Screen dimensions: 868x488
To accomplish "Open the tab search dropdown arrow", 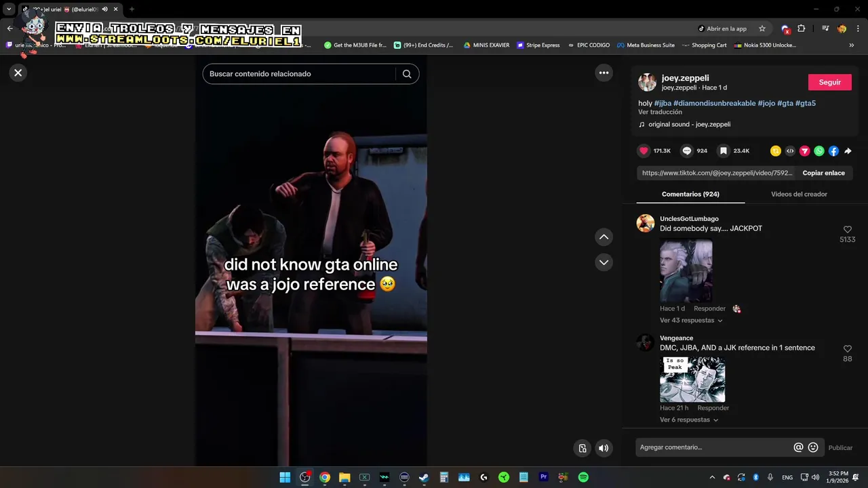I will pos(9,9).
